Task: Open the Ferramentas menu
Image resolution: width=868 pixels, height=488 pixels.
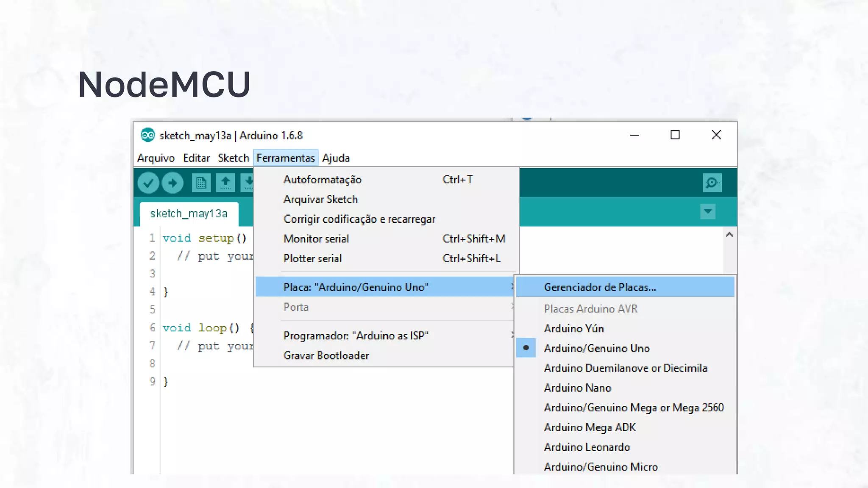Action: 286,158
